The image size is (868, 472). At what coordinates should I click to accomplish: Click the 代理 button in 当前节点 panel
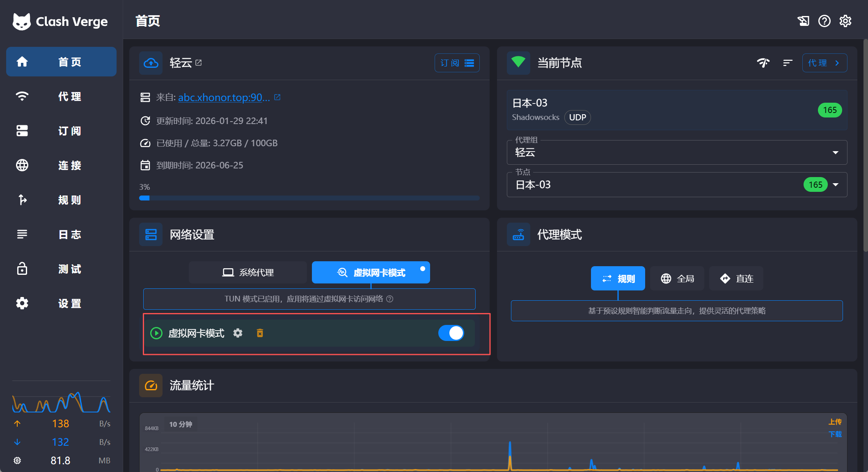[x=824, y=62]
